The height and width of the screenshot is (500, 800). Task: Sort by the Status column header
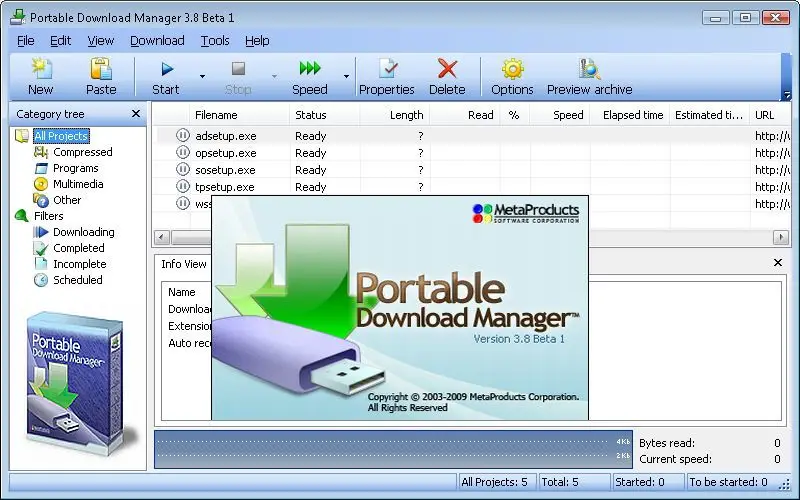point(324,115)
